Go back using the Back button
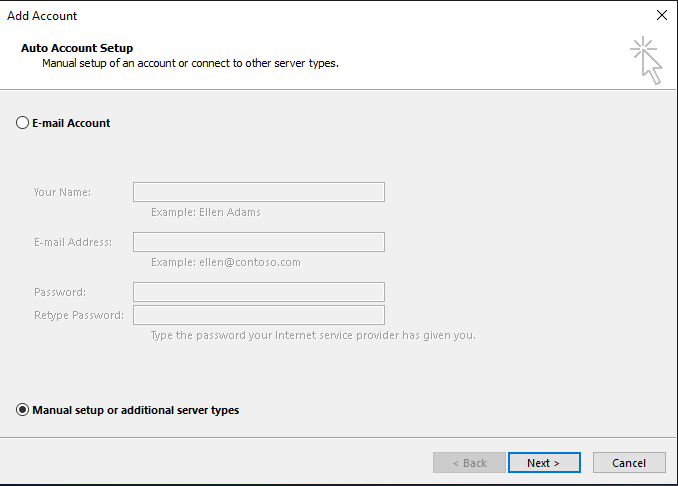Screen dimensions: 678x486 pyautogui.click(x=469, y=463)
